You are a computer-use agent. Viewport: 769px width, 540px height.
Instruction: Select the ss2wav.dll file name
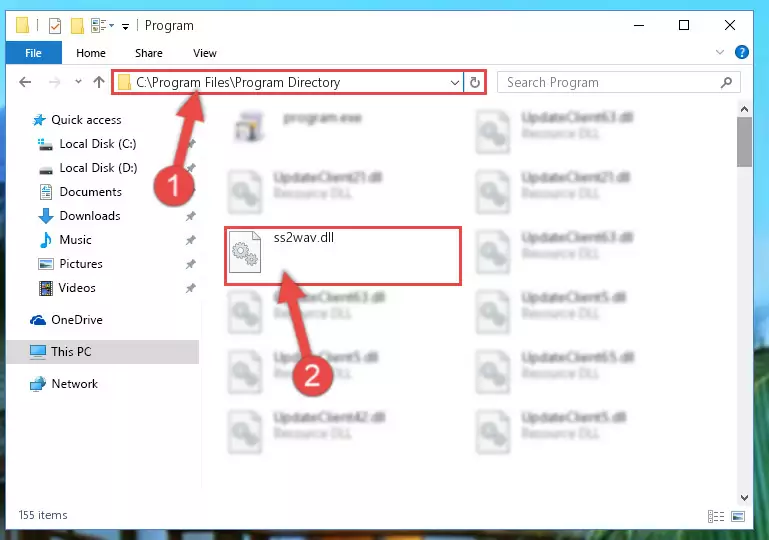point(304,237)
